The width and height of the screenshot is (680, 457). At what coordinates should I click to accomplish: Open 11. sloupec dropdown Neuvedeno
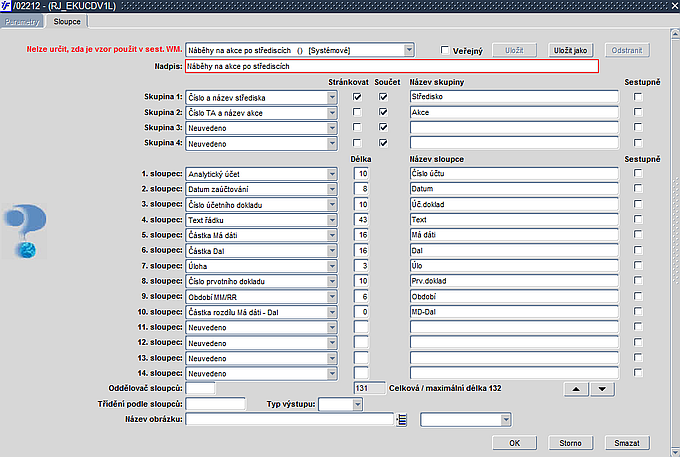pos(332,327)
